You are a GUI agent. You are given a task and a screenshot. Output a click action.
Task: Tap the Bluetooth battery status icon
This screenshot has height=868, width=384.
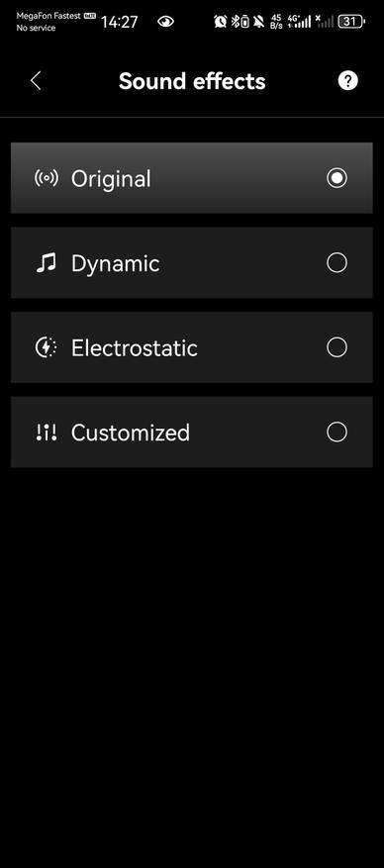[240, 22]
